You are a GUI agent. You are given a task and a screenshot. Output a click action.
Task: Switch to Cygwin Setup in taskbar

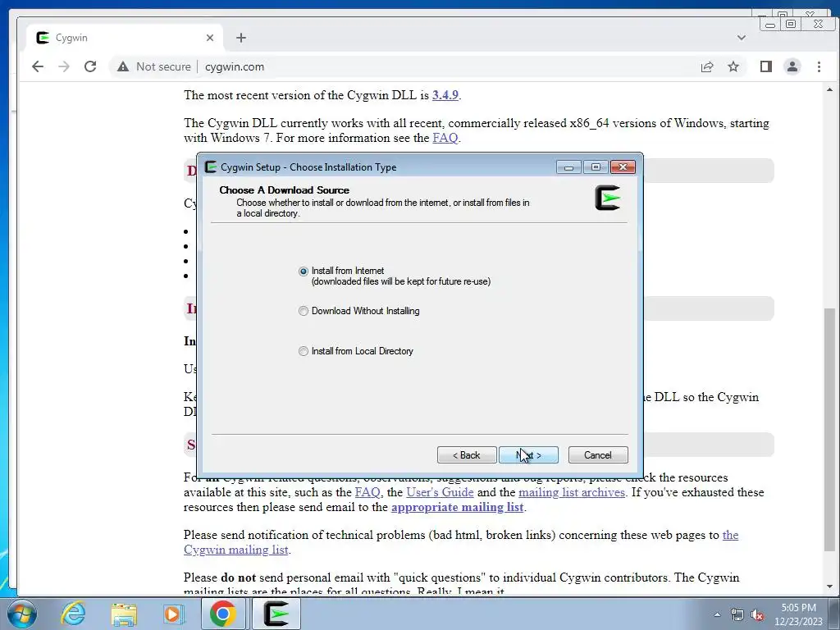(276, 614)
